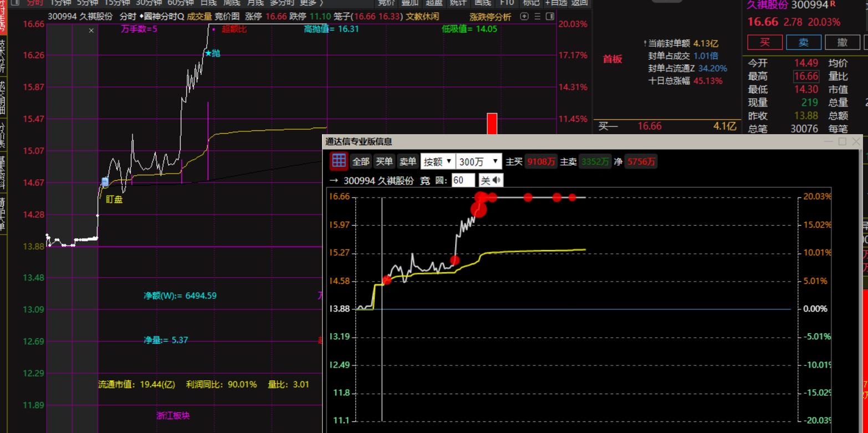This screenshot has height=433, width=868.
Task: Click the grid table icon in info dialog
Action: tap(339, 161)
